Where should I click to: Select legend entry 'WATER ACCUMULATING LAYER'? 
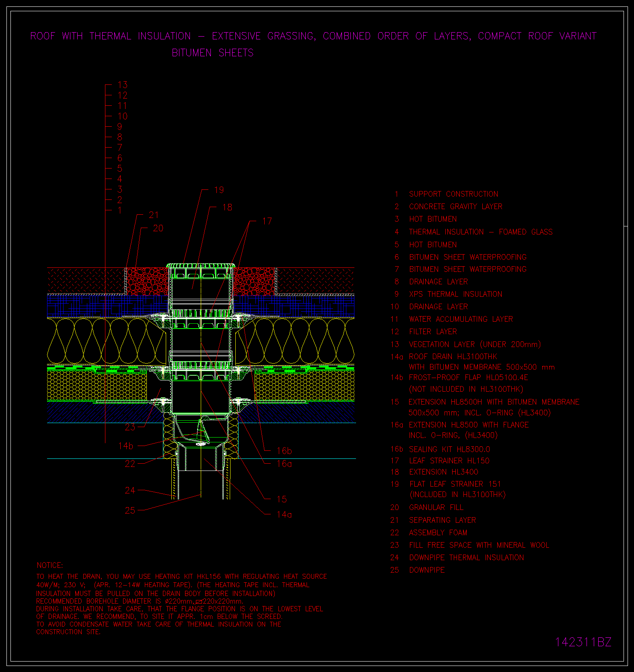461,319
